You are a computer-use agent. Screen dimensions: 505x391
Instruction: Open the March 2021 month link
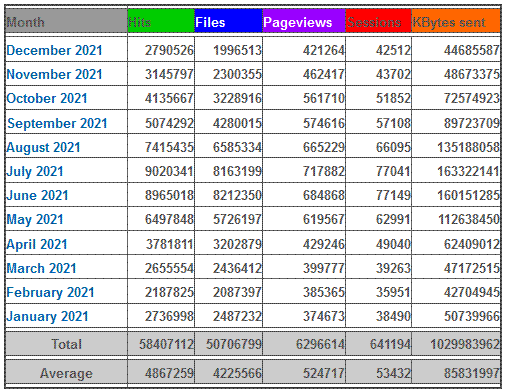click(41, 268)
